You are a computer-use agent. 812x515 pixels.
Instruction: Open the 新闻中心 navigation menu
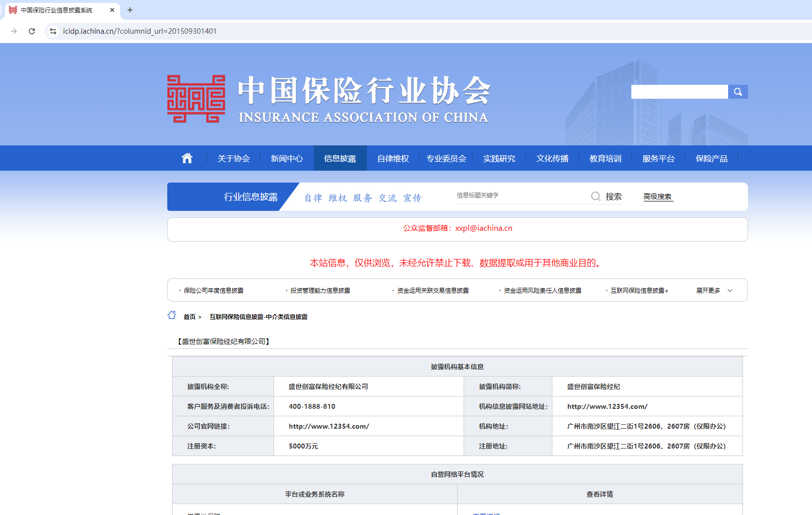[286, 159]
